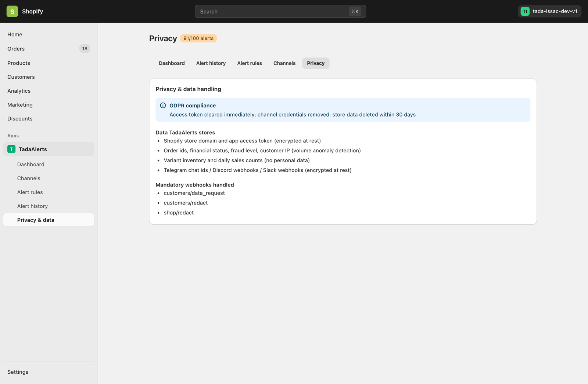588x384 pixels.
Task: Switch to the Channels tab
Action: tap(284, 63)
